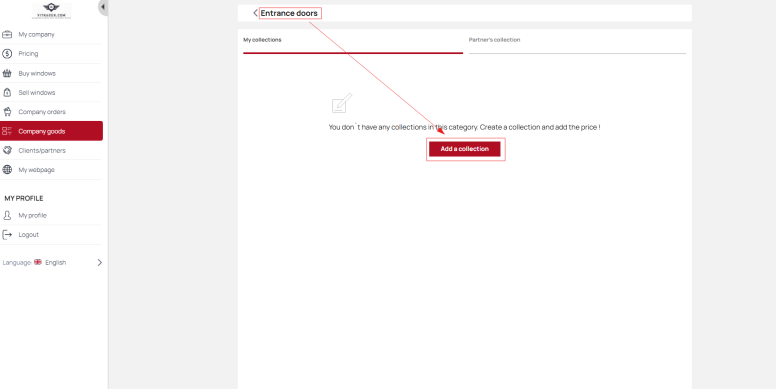Click the Pricing dollar icon
This screenshot has width=776, height=389.
(x=7, y=54)
